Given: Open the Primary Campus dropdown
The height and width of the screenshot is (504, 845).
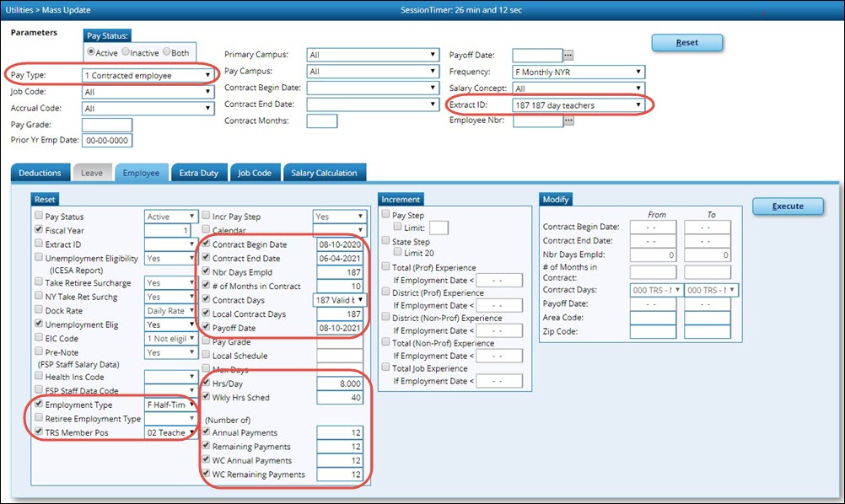Looking at the screenshot, I should point(372,56).
